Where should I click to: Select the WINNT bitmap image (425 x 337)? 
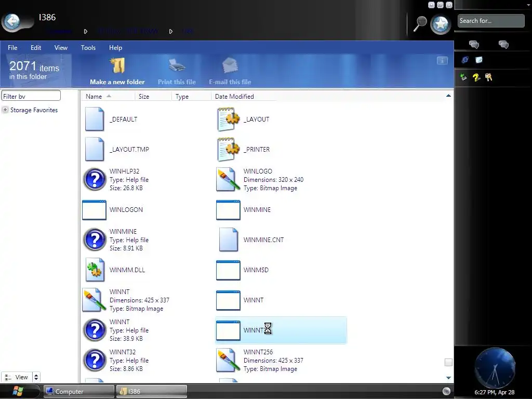pos(126,300)
